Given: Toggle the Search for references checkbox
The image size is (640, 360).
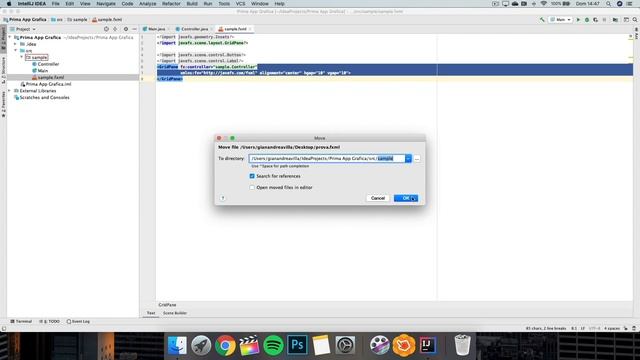Looking at the screenshot, I should coord(252,176).
